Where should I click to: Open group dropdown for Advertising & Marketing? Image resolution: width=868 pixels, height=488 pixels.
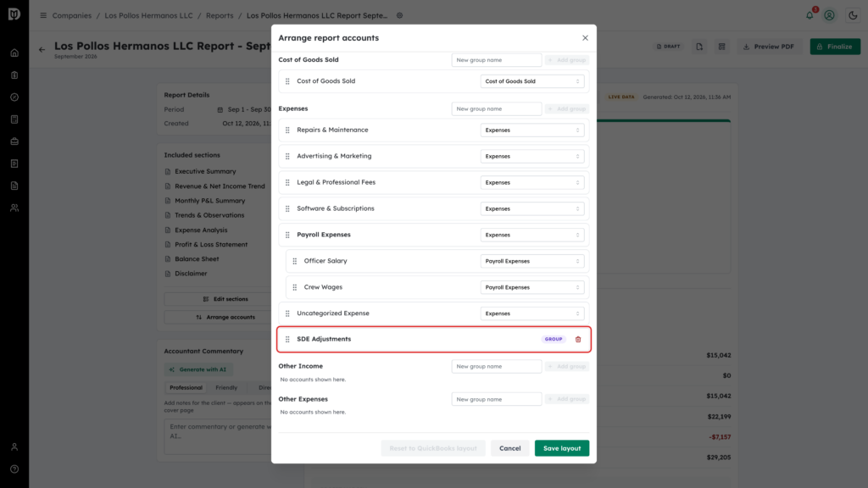pos(532,156)
